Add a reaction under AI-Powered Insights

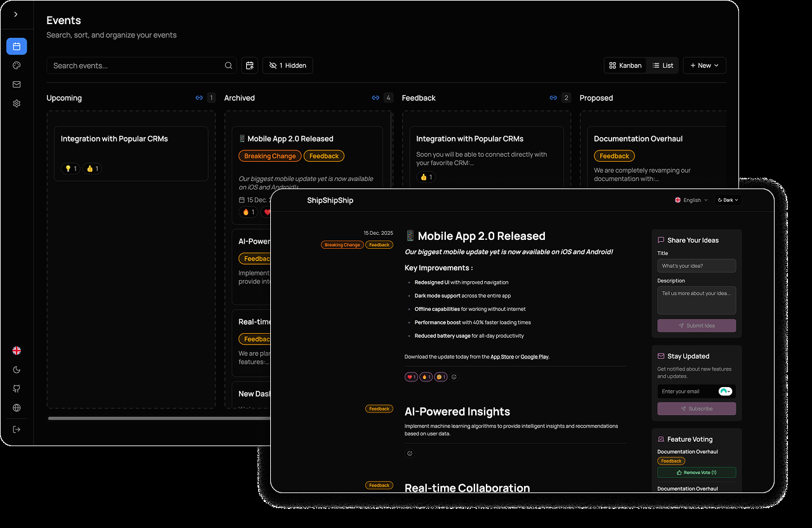click(410, 453)
